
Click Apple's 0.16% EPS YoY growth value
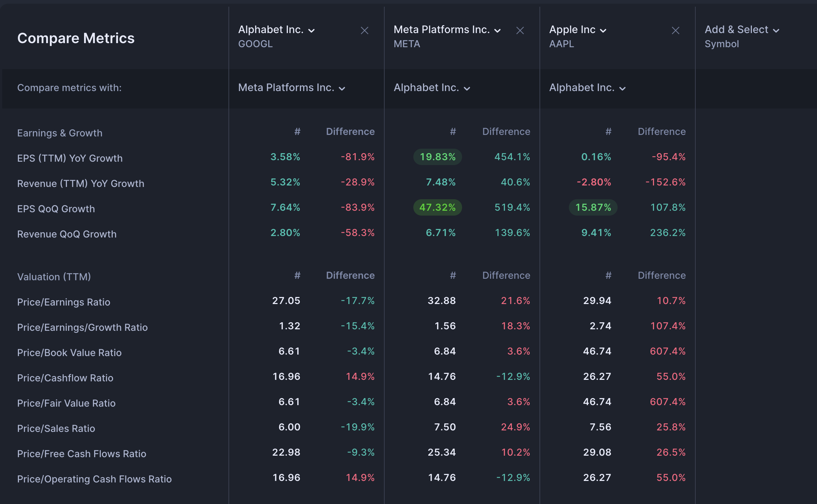point(596,157)
